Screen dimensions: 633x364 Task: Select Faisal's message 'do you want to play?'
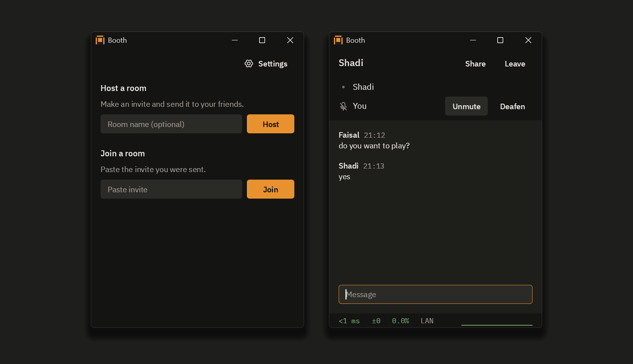point(374,146)
